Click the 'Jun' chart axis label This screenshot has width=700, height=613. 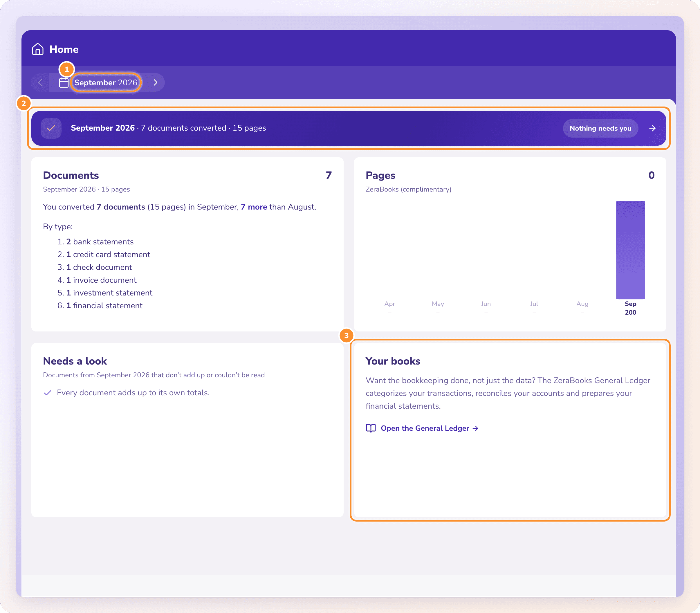[486, 304]
